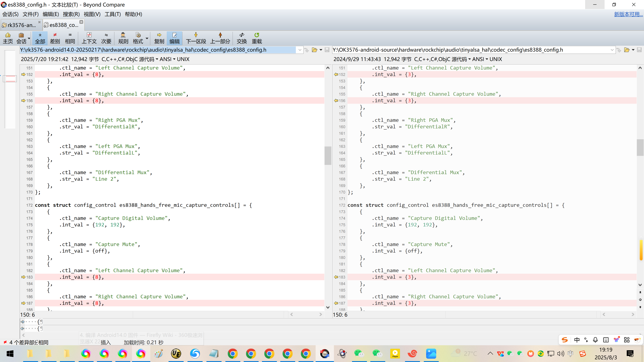The width and height of the screenshot is (644, 362).
Task: Click the Sogou input 中 language indicator
Action: point(577,340)
